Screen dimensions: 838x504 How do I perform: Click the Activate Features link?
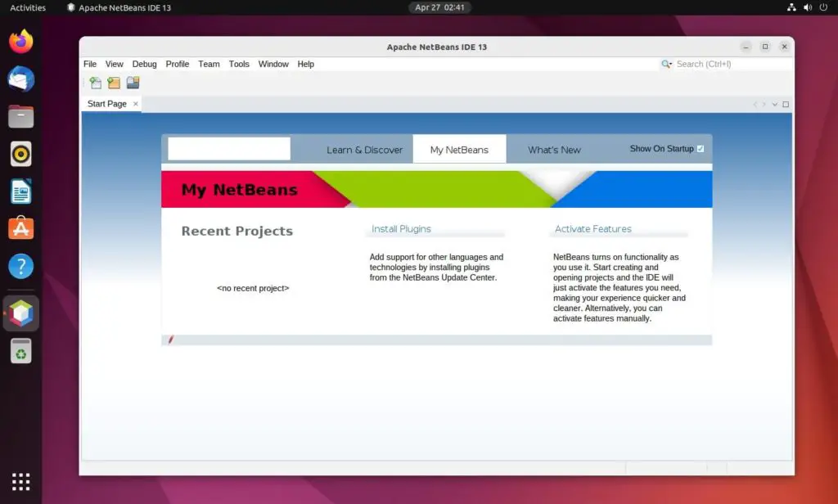(x=592, y=228)
